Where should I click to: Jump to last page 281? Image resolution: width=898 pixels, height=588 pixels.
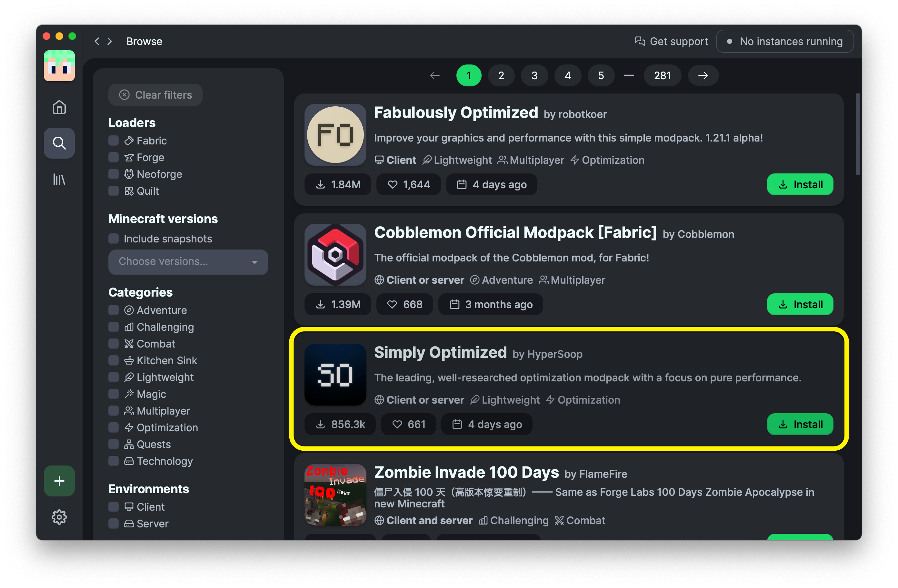pos(662,75)
